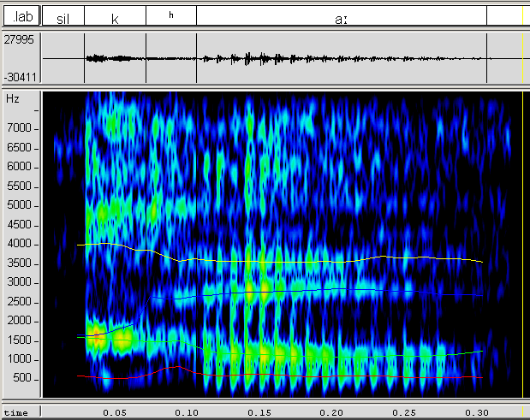
Task: Click the 500 Hz tick label
Action: click(x=22, y=378)
